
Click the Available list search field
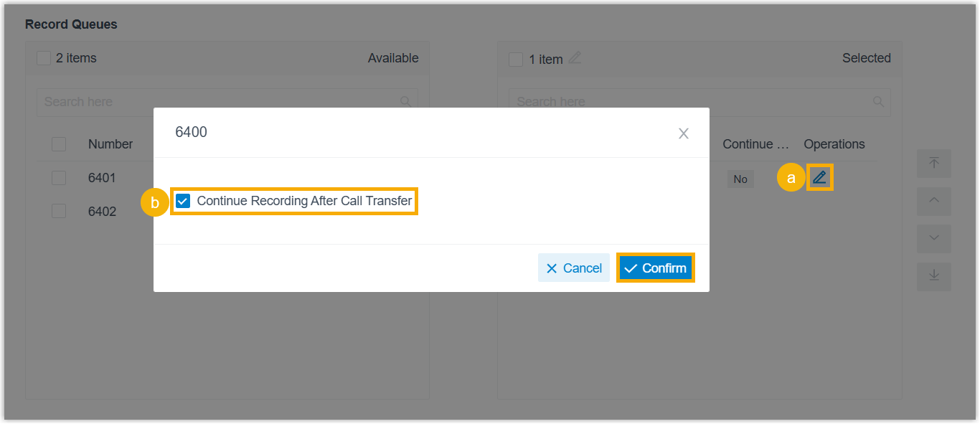[215, 102]
